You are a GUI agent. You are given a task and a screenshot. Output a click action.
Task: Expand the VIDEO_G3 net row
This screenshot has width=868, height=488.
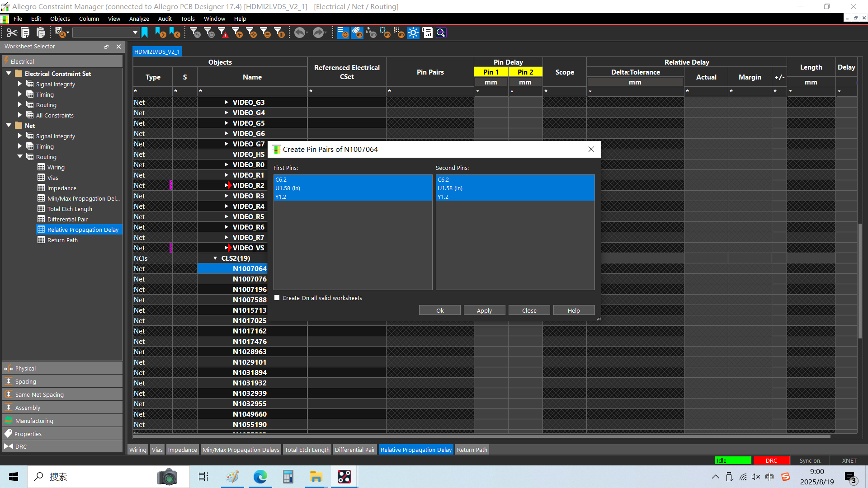226,103
